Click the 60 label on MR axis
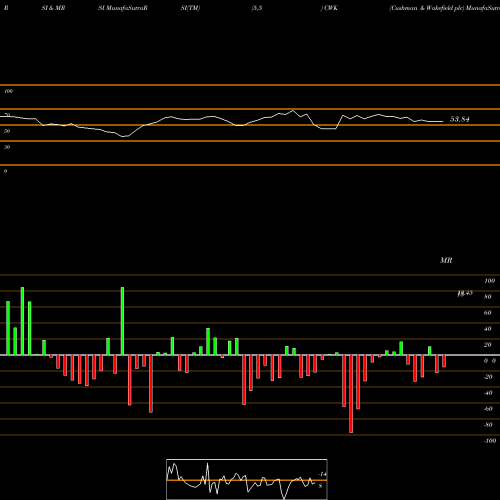 tap(488, 313)
